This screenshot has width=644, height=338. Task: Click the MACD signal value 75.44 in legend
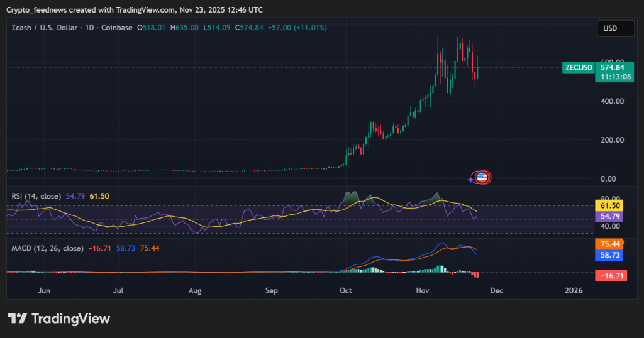point(150,248)
